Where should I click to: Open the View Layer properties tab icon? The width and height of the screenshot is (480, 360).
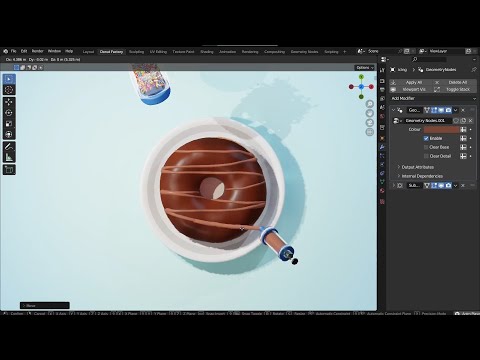pos(382,98)
